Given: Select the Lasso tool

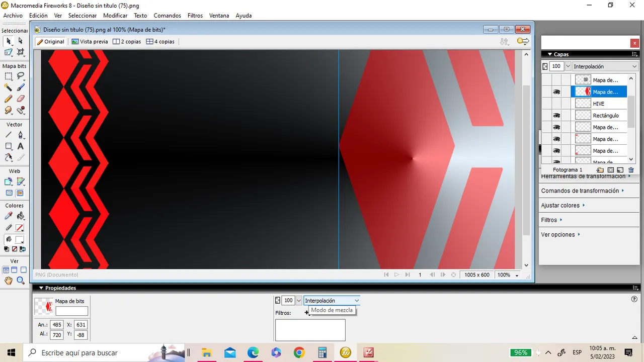Looking at the screenshot, I should coord(21,76).
